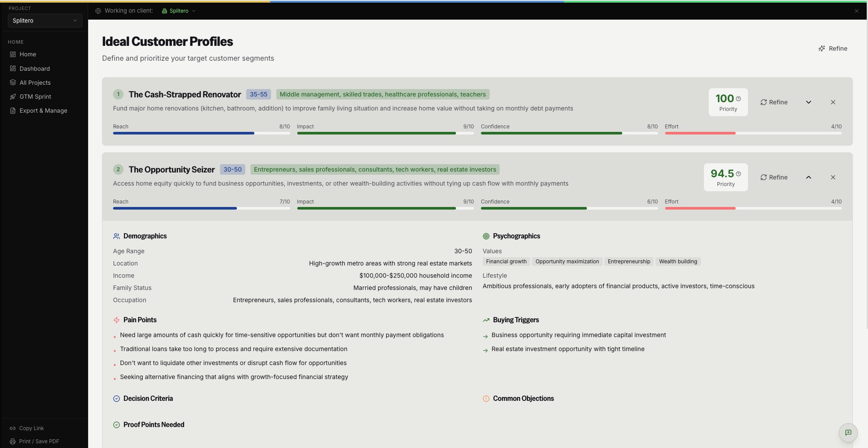Click The Cash-Strapped Renovator title

click(185, 94)
